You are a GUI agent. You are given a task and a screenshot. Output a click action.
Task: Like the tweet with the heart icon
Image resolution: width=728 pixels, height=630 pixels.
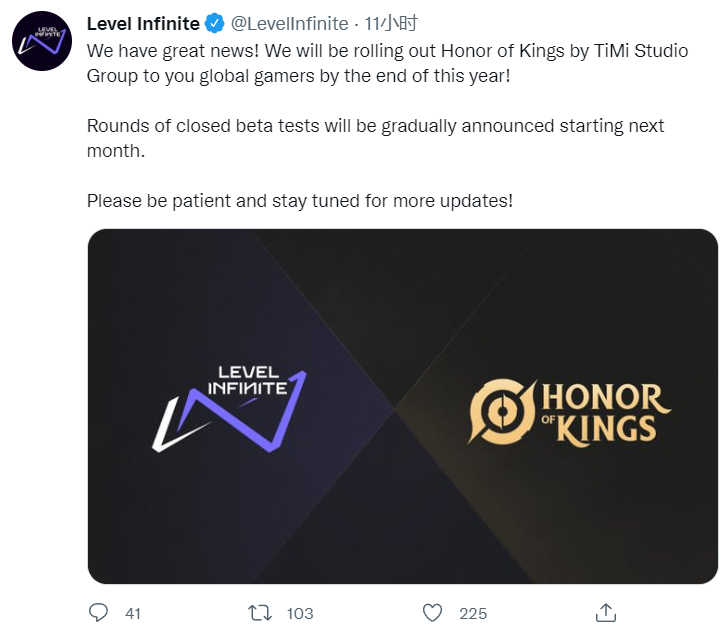432,612
